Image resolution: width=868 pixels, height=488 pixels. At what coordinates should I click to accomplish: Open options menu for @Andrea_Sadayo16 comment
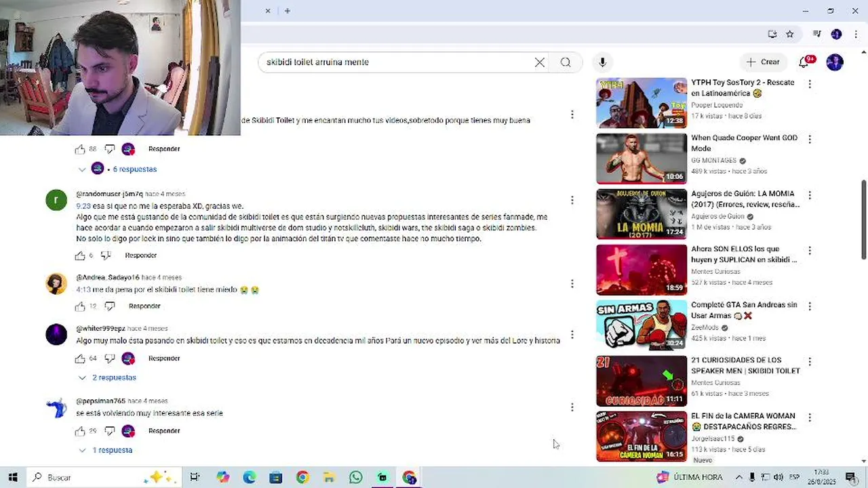pyautogui.click(x=572, y=283)
